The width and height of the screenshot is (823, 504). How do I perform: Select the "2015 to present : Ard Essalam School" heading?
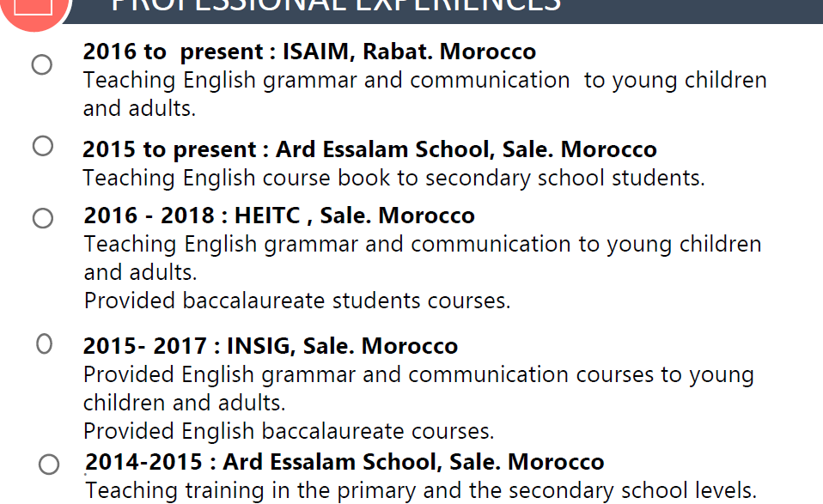[369, 149]
